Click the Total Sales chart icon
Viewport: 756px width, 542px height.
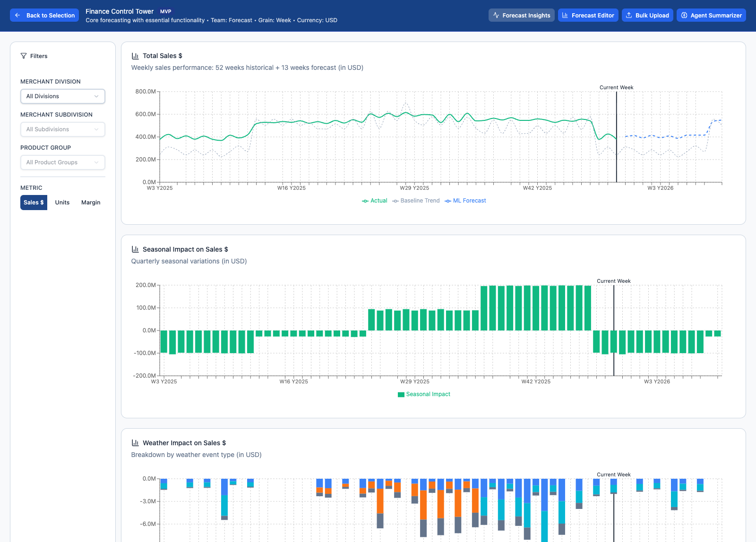tap(135, 55)
